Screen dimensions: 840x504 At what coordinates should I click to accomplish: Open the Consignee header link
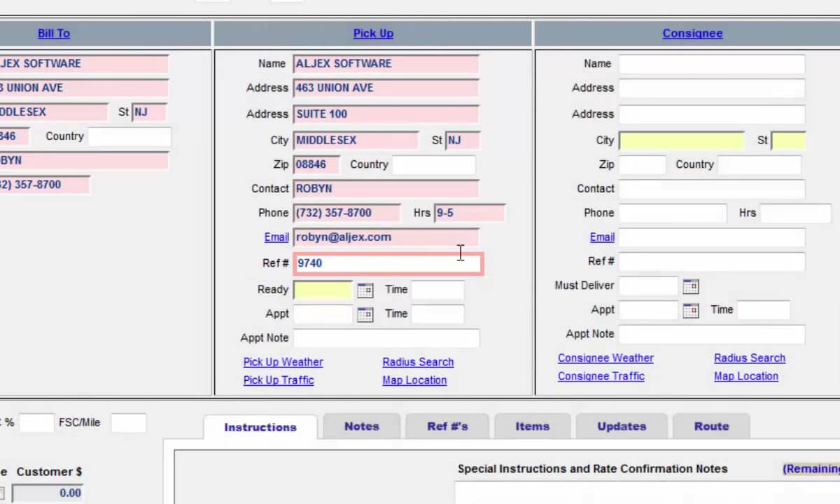point(692,34)
